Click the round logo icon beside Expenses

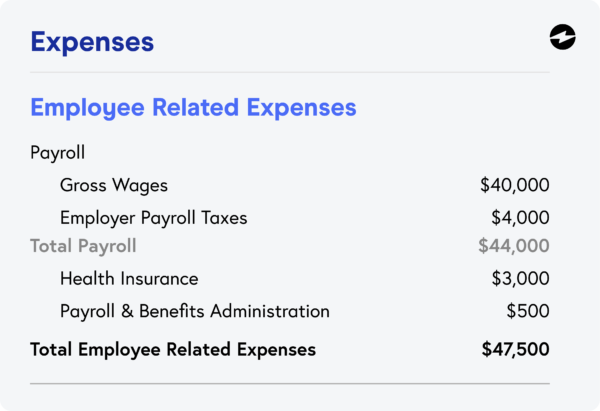click(563, 38)
